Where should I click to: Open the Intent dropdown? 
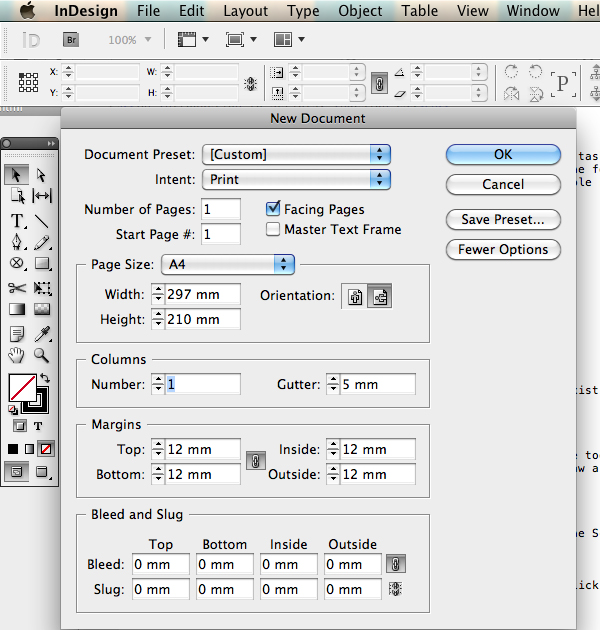[297, 179]
